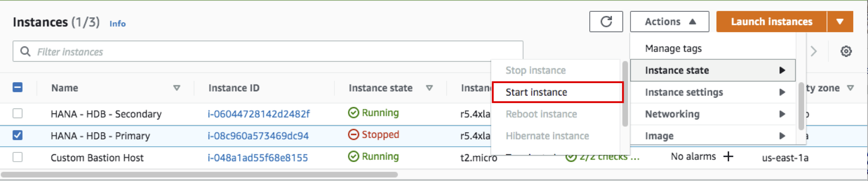This screenshot has width=868, height=181.
Task: Collapse the Actions dropdown
Action: click(669, 22)
